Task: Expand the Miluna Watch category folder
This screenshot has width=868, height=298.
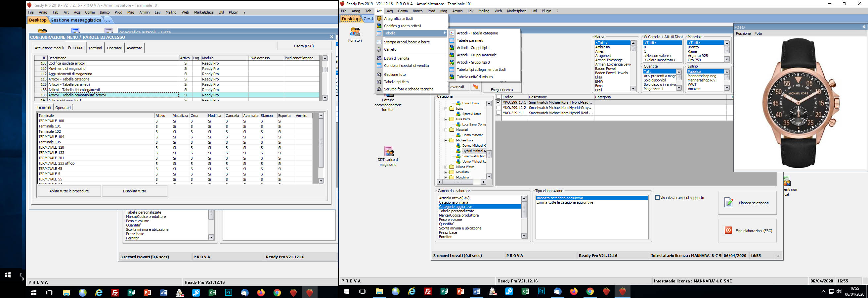Action: (x=446, y=167)
